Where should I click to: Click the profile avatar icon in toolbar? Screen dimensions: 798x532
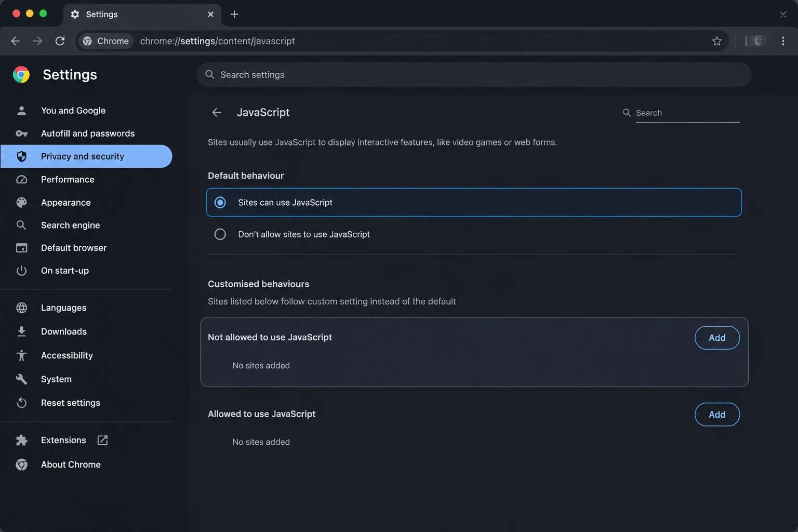point(760,41)
